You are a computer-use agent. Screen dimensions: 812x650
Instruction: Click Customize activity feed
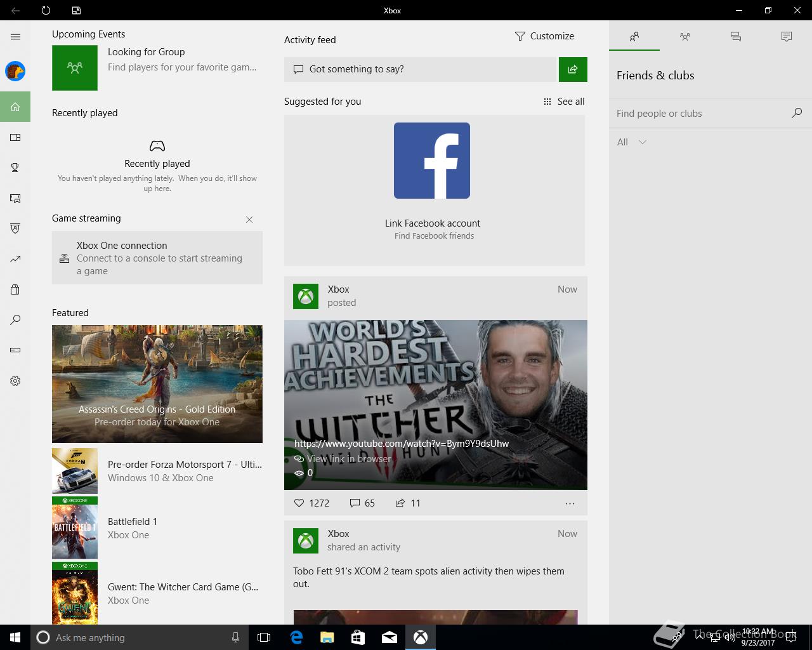tap(544, 36)
